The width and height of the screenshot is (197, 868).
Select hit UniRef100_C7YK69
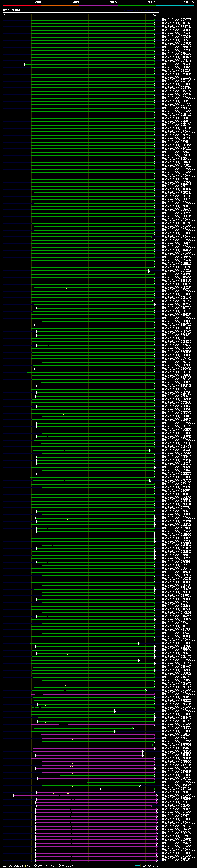coord(177,345)
